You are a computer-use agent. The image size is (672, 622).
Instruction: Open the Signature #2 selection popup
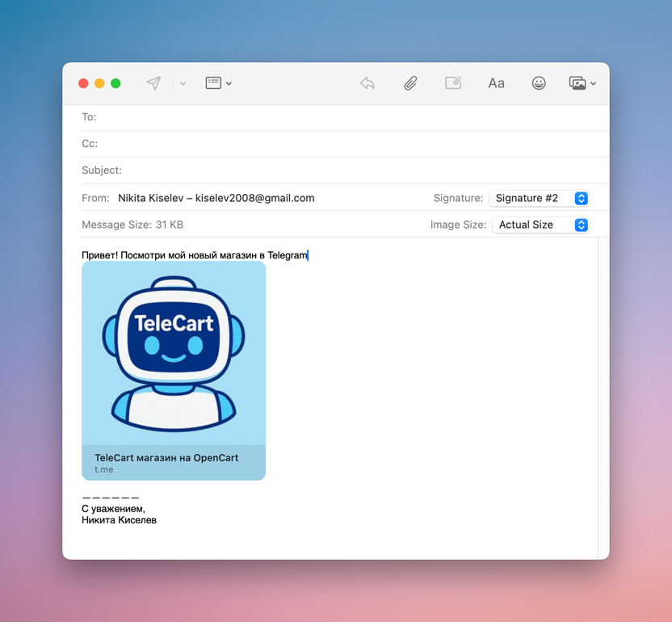[539, 198]
